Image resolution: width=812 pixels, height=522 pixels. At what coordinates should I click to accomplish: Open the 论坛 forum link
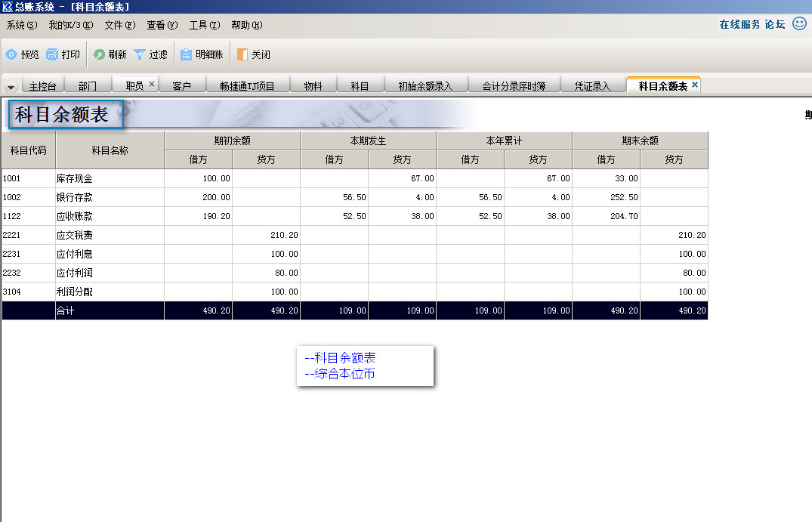pyautogui.click(x=775, y=24)
